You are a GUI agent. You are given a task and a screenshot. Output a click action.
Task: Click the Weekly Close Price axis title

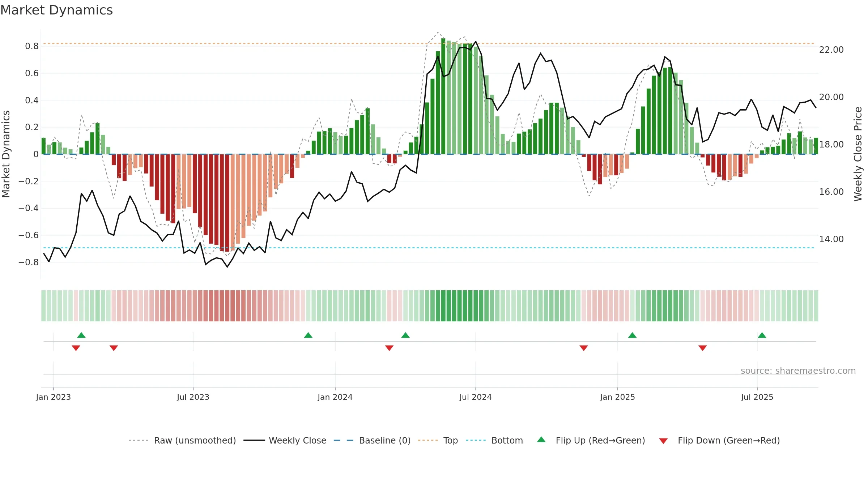pos(858,154)
